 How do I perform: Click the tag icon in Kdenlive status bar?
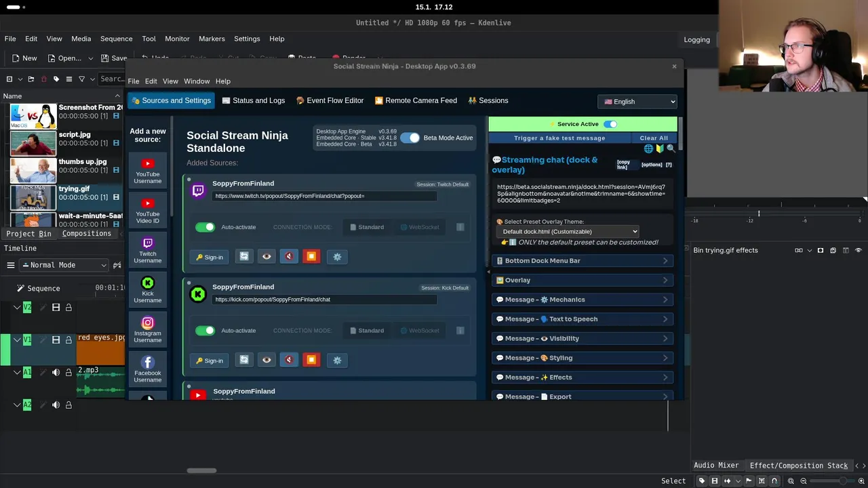coord(702,481)
